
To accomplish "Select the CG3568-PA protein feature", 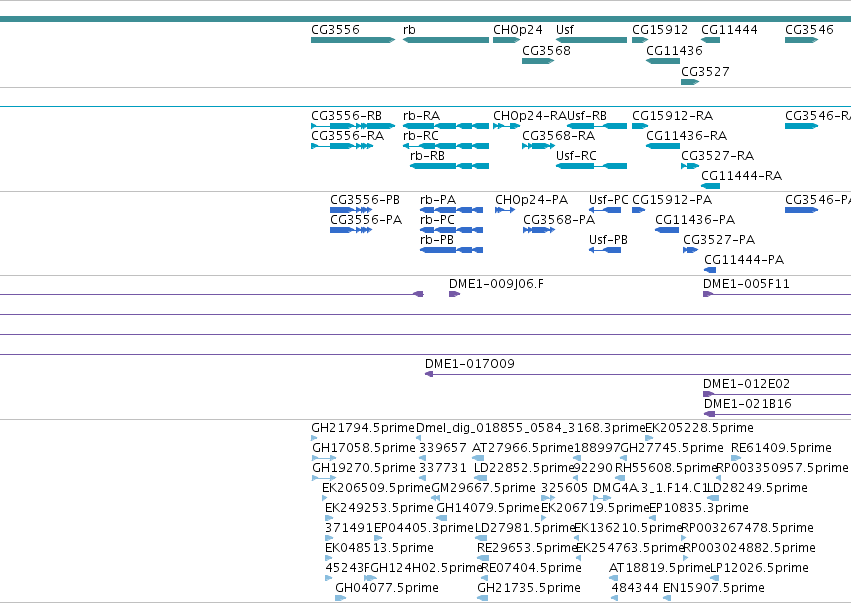I will tap(539, 230).
